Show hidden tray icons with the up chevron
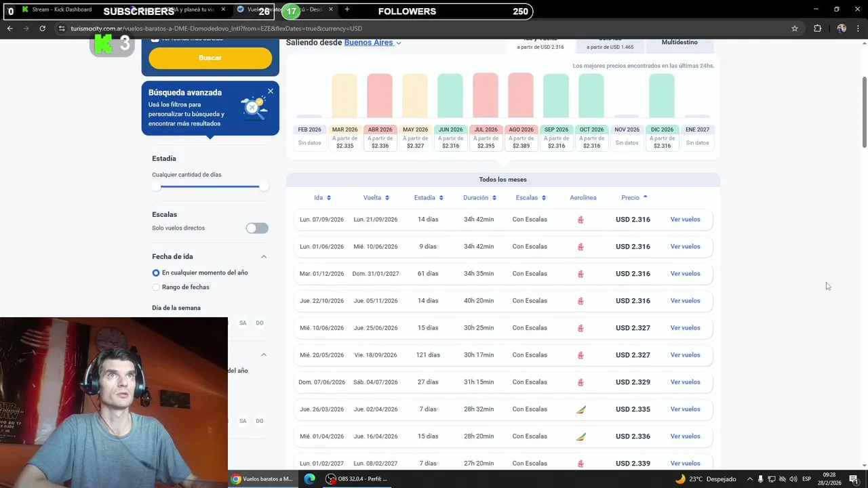The height and width of the screenshot is (488, 868). tap(749, 479)
